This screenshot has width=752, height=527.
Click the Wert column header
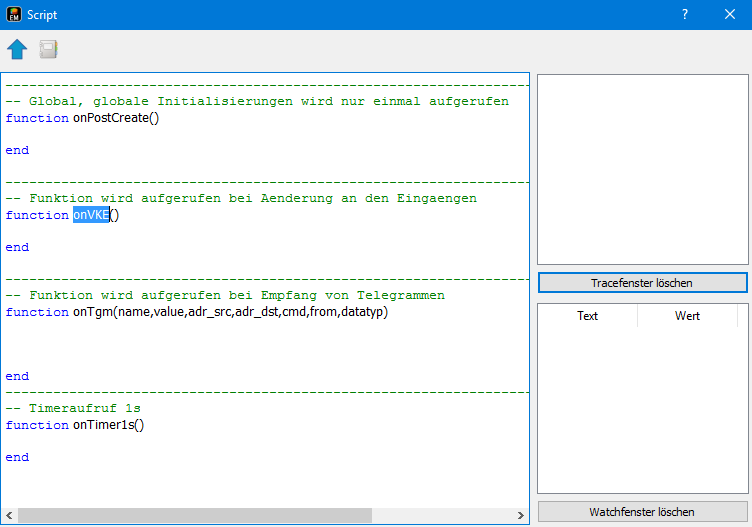[687, 316]
